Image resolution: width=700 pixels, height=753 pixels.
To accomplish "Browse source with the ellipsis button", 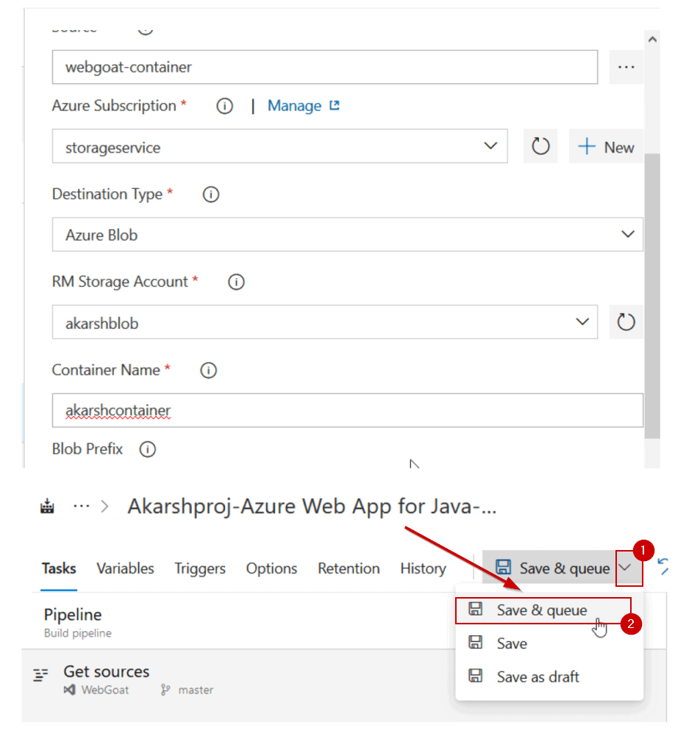I will 626,67.
